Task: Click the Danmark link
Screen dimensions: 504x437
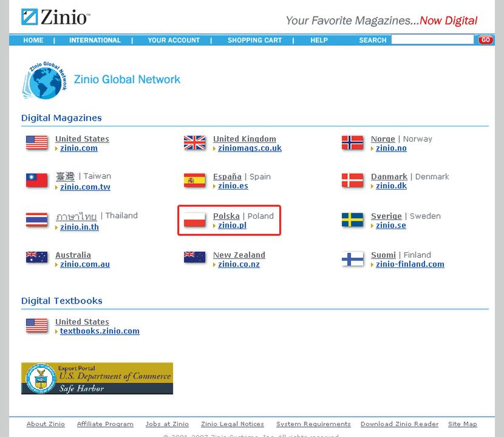Action: pyautogui.click(x=389, y=177)
